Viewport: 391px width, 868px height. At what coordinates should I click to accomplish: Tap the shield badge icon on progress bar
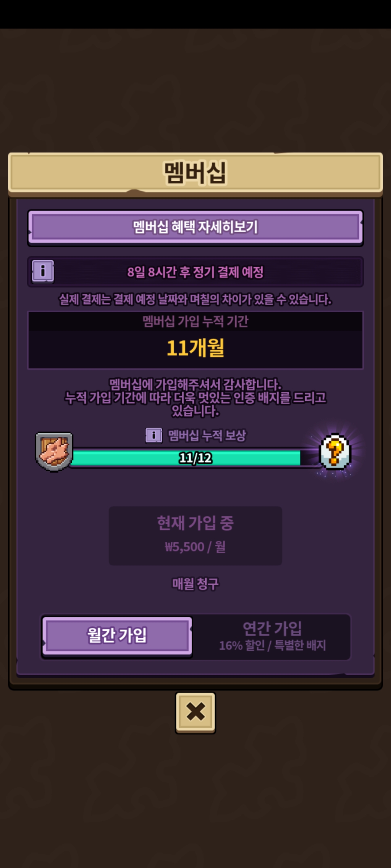point(54,452)
